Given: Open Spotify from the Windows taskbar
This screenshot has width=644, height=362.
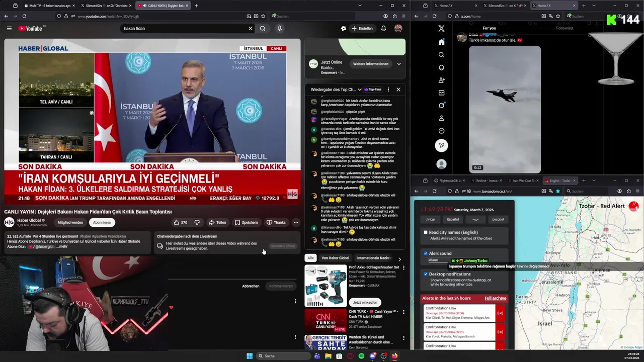Looking at the screenshot, I should (x=361, y=356).
